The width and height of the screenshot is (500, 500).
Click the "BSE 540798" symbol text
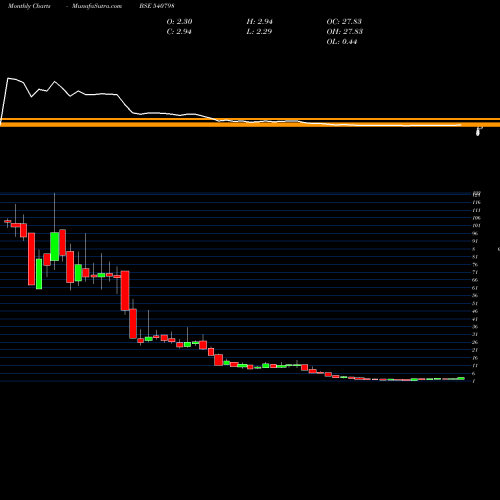click(x=157, y=6)
